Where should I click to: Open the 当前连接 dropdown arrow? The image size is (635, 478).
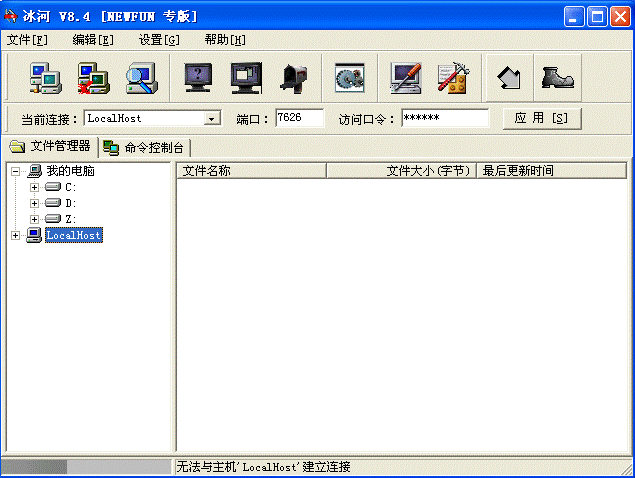(x=211, y=119)
